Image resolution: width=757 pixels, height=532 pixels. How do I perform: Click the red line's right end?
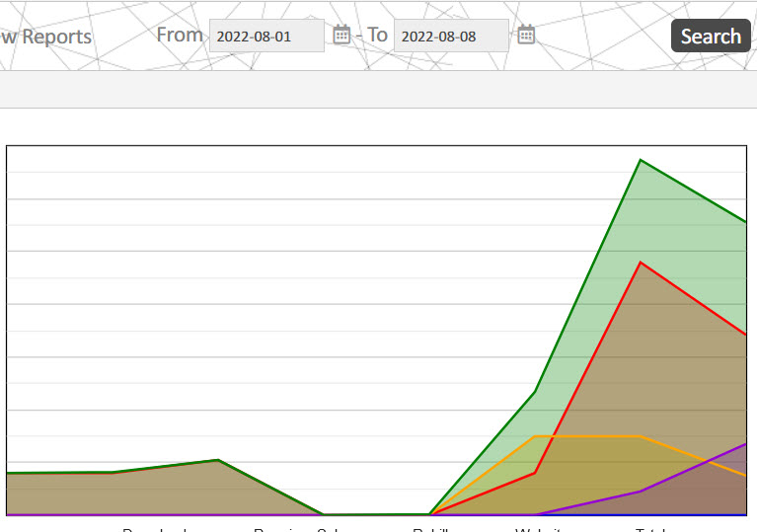[x=743, y=335]
